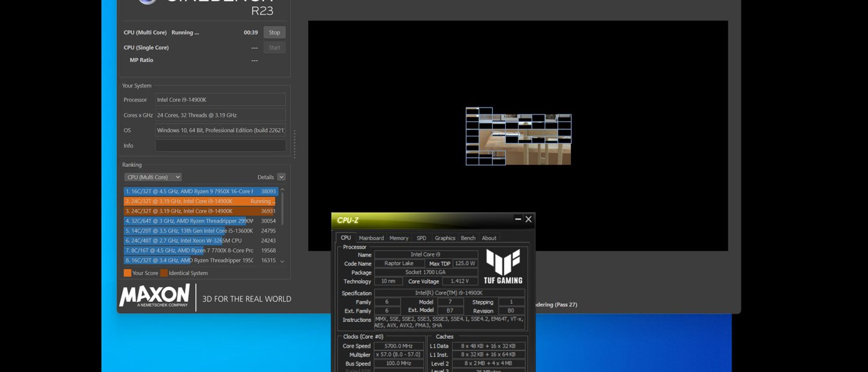Screen dimensions: 868x372
Task: Click the CPU-Z title text
Action: (x=348, y=220)
